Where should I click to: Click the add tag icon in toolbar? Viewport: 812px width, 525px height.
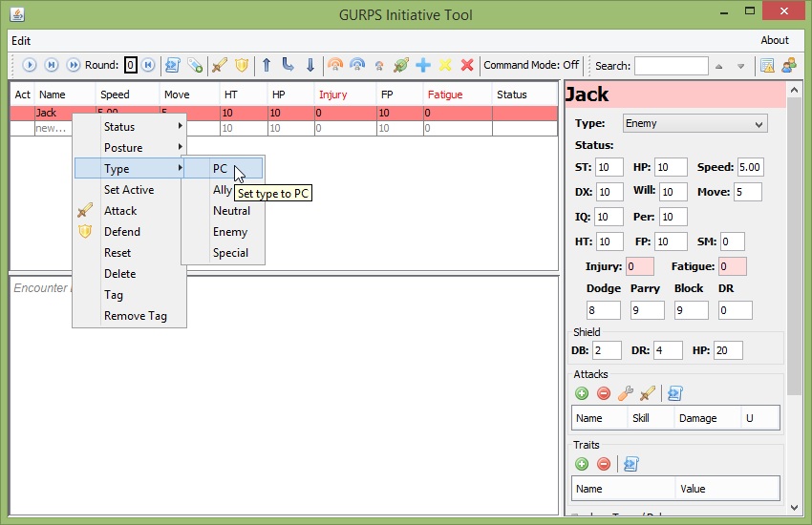pyautogui.click(x=195, y=65)
